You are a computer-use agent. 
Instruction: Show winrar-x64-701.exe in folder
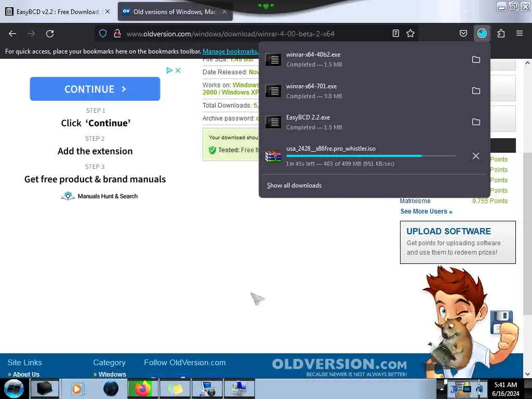[476, 90]
